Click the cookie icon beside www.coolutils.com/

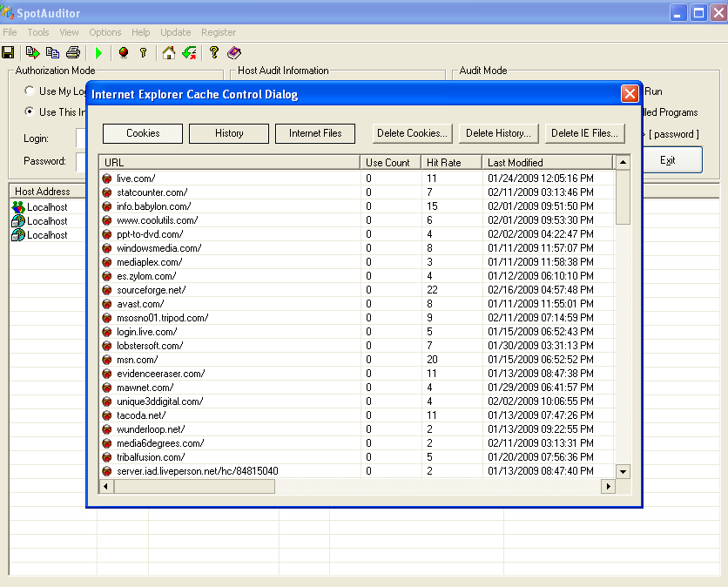click(107, 220)
